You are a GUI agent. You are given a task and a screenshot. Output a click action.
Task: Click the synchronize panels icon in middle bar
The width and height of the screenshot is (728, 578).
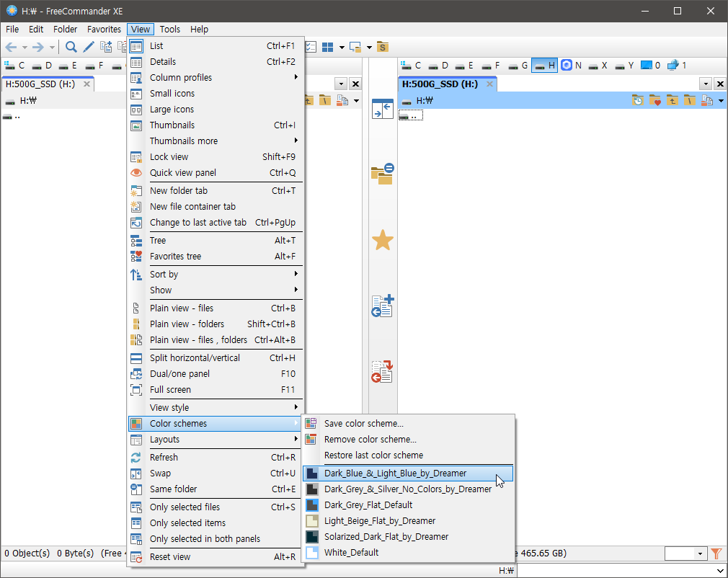point(383,109)
